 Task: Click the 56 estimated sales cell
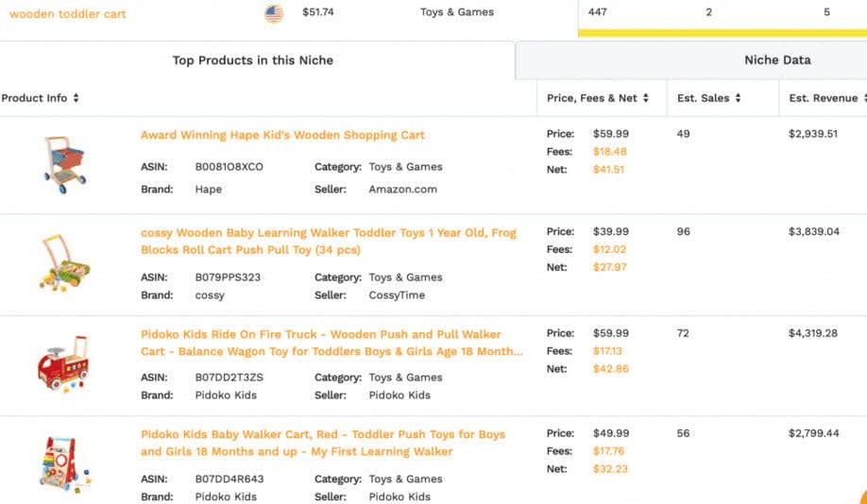tap(683, 433)
